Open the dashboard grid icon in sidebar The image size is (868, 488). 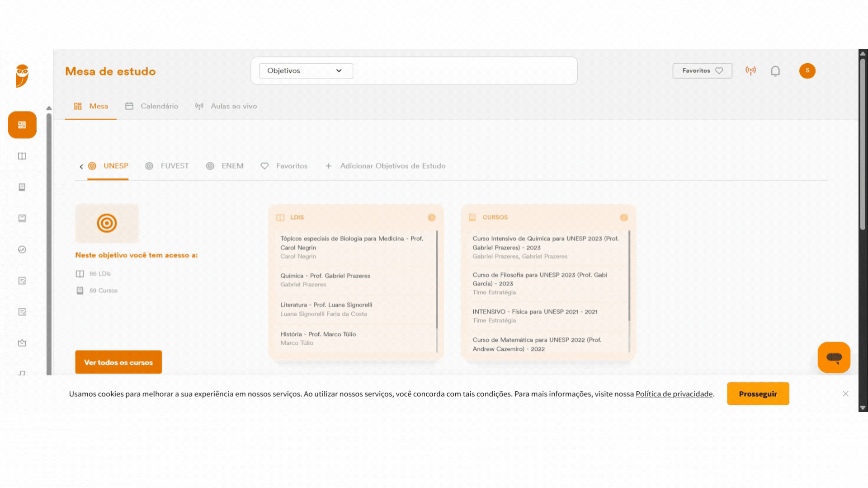(x=22, y=125)
